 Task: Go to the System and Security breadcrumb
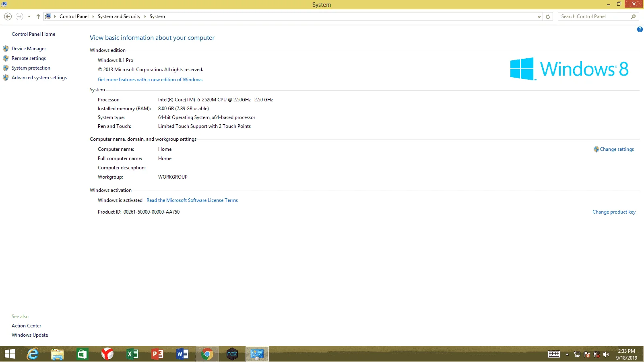pos(119,16)
